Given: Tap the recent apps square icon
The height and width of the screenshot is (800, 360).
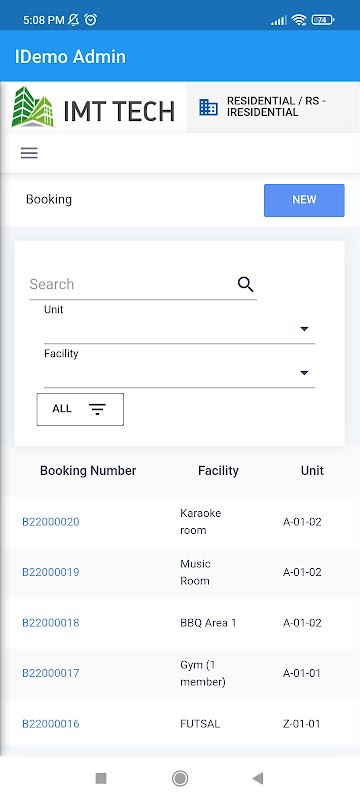Looking at the screenshot, I should (101, 778).
